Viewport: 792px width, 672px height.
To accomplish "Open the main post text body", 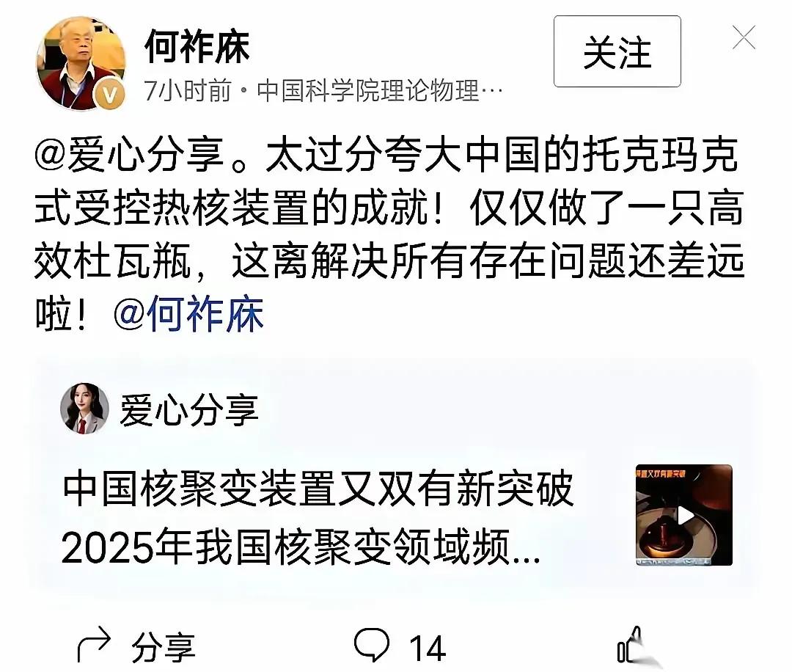I will [389, 234].
